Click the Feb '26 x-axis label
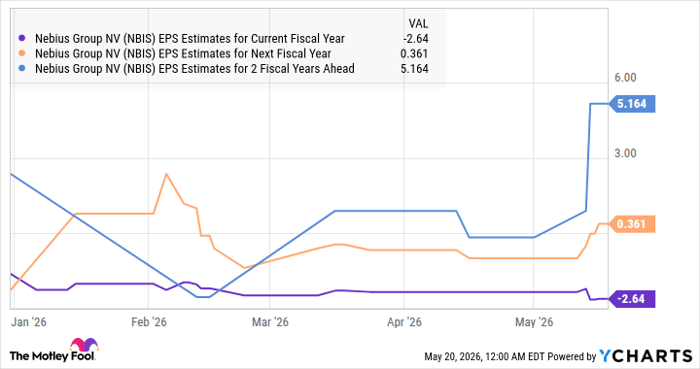 149,322
